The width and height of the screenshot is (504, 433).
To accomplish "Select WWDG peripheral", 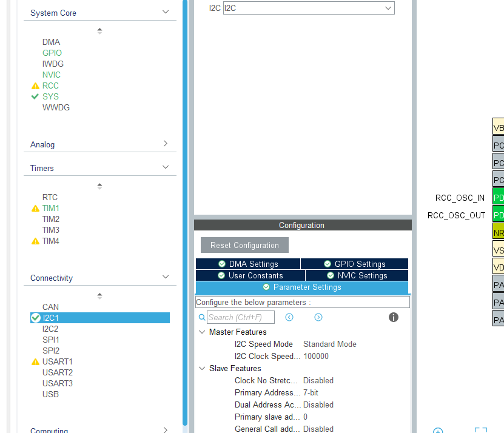I will pyautogui.click(x=56, y=108).
